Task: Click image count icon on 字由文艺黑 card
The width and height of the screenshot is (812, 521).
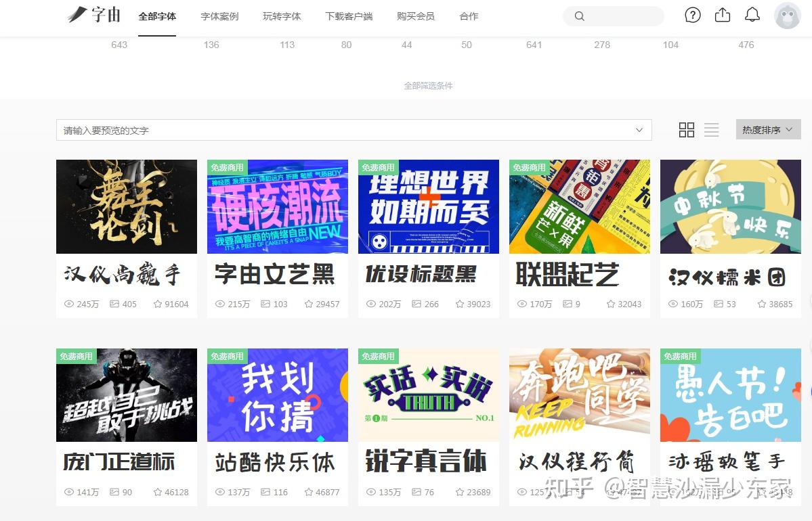Action: pyautogui.click(x=265, y=304)
